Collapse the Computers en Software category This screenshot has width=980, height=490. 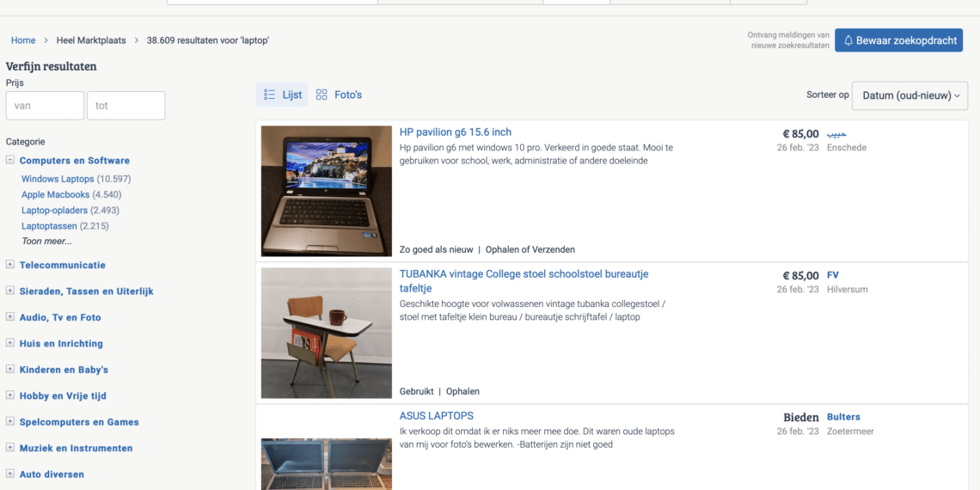(10, 160)
